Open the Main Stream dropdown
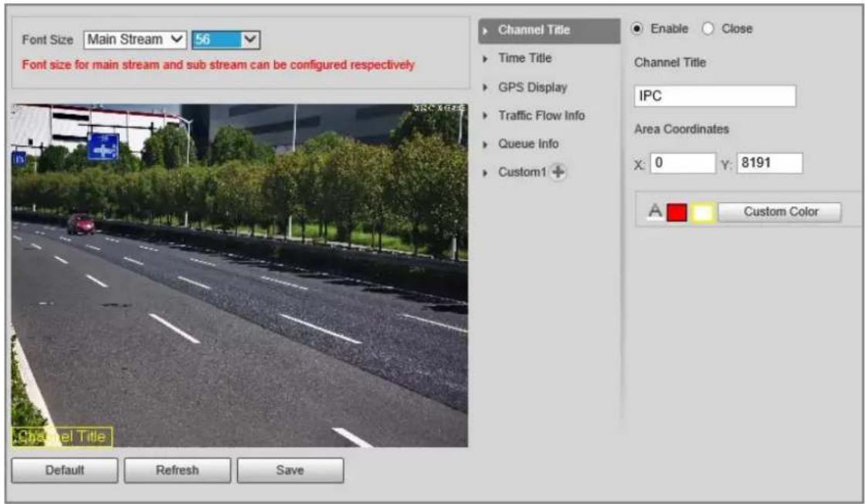865x504 pixels. [135, 39]
